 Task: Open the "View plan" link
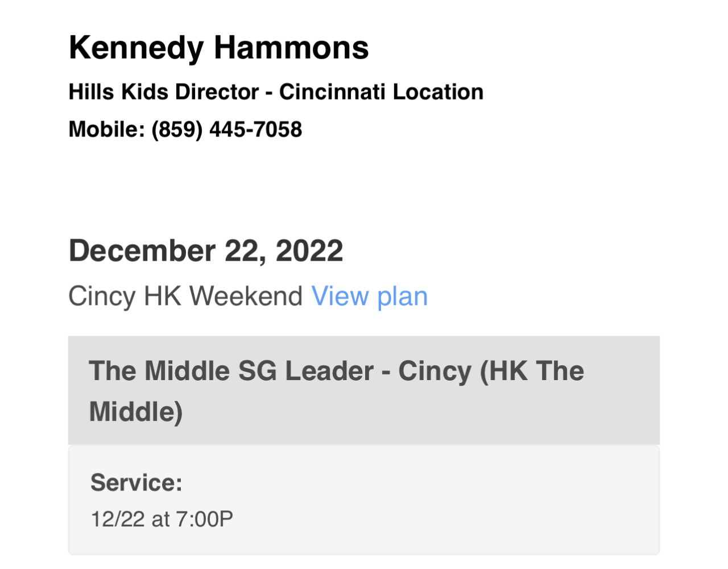[369, 296]
